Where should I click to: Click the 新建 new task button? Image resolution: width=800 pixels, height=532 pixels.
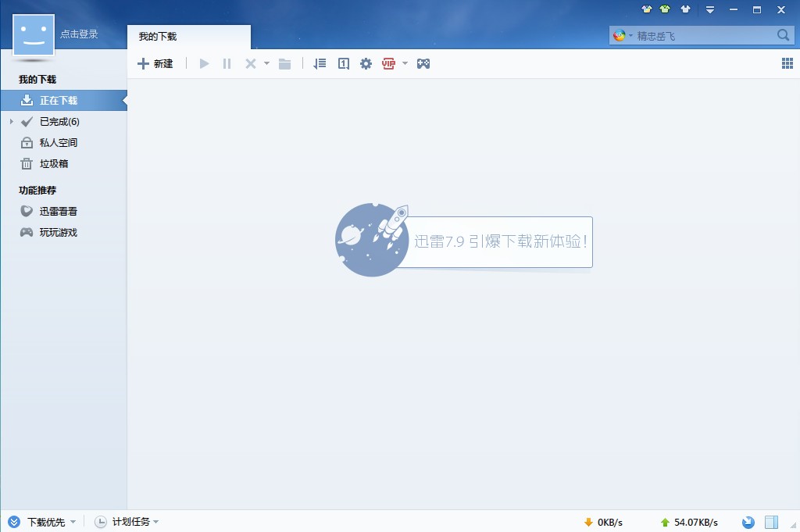155,63
